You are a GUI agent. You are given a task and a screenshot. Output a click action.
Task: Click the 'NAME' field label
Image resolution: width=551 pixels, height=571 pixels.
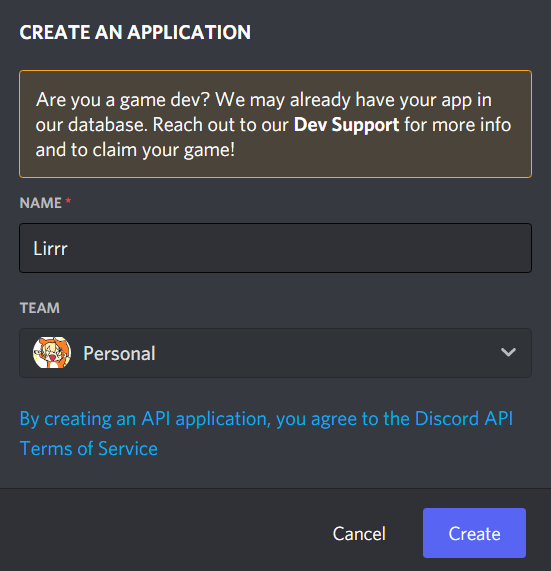tap(40, 203)
